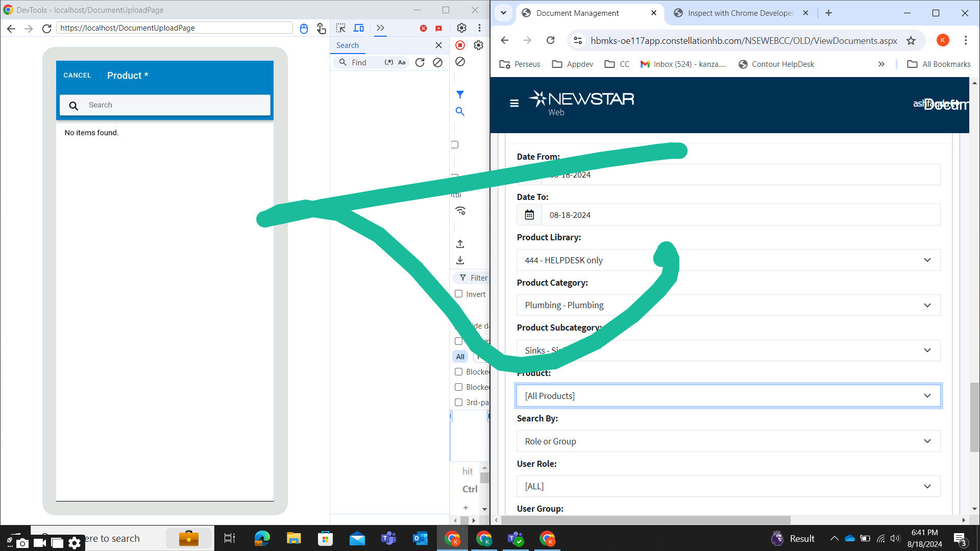Image resolution: width=980 pixels, height=551 pixels.
Task: Enable the Invert filter checkbox
Action: pos(458,294)
